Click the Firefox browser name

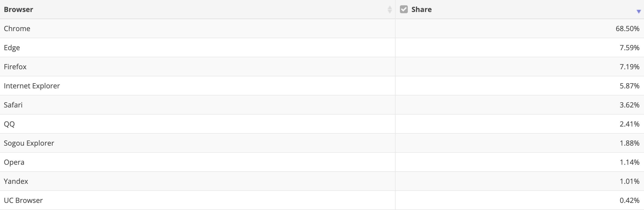(15, 67)
